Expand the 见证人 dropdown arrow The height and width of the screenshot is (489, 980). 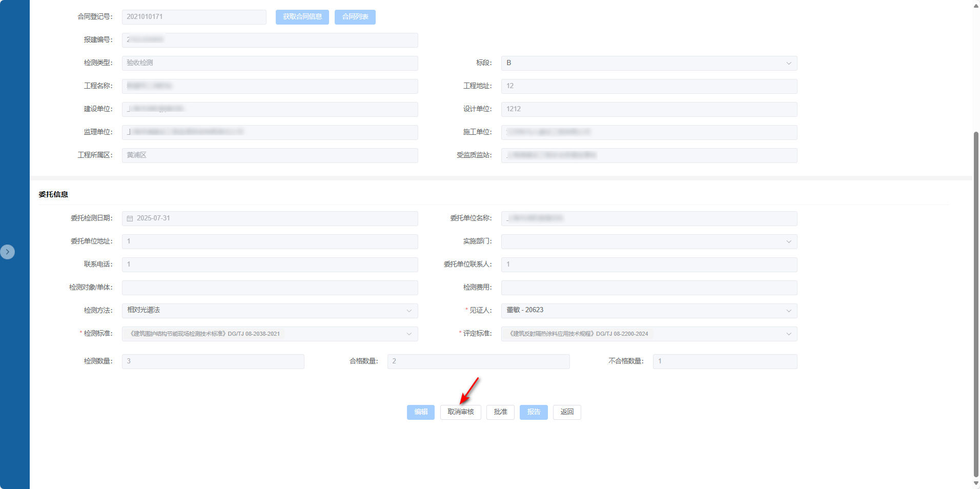click(788, 311)
